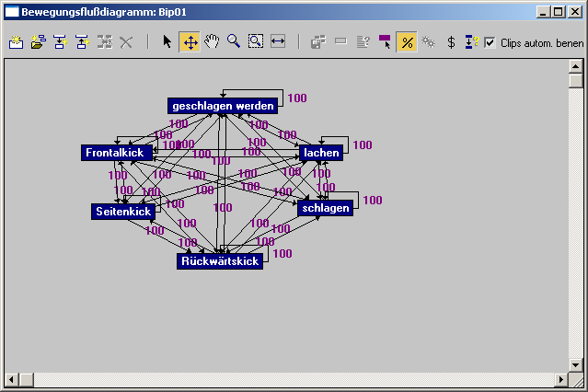Screen dimensions: 588x392
Task: Click 100 beside schlagen self-loop
Action: [x=373, y=201]
